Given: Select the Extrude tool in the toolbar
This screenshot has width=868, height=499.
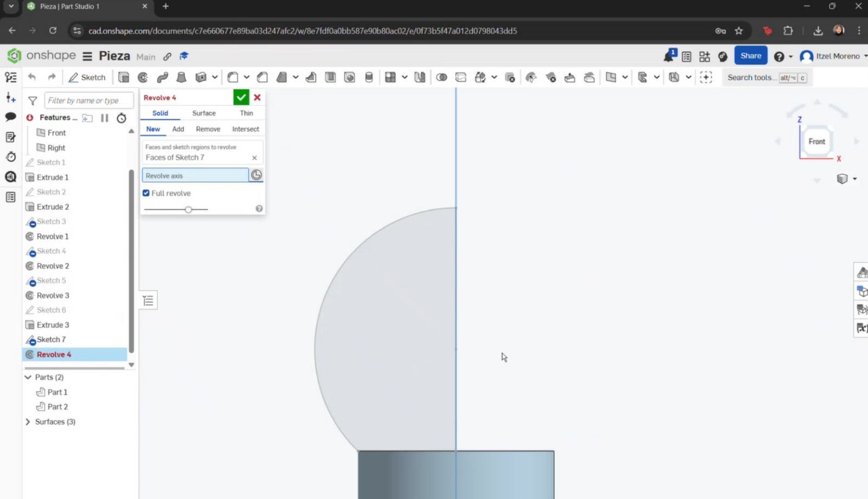Looking at the screenshot, I should pos(123,77).
